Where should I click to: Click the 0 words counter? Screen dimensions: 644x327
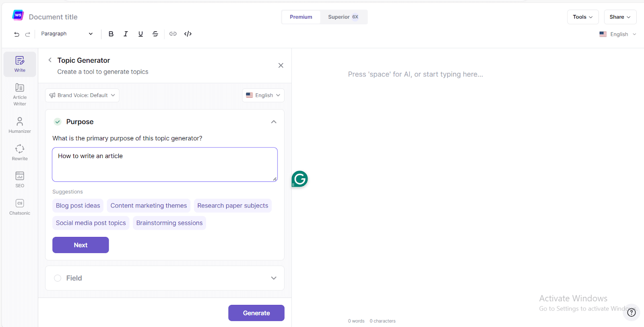[x=356, y=321]
